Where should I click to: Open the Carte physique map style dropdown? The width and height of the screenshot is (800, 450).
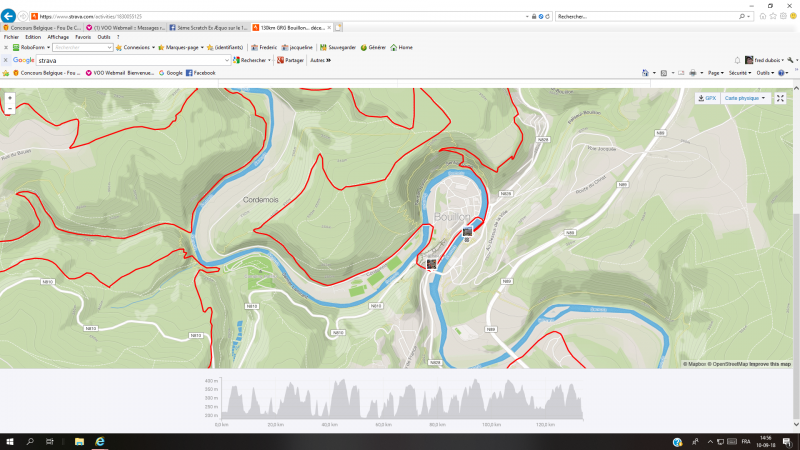[x=745, y=98]
